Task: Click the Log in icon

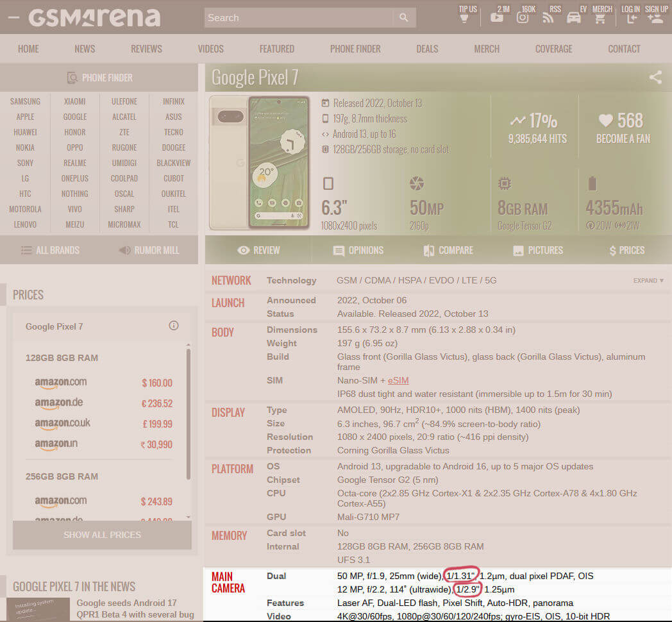Action: (x=632, y=19)
